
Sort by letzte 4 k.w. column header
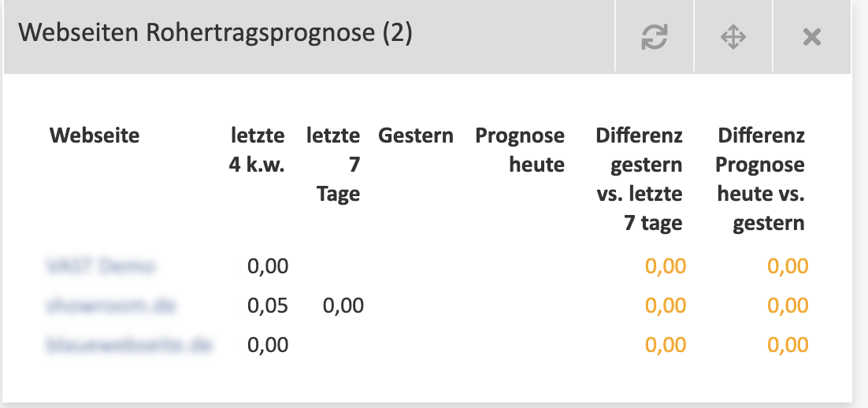[x=257, y=150]
